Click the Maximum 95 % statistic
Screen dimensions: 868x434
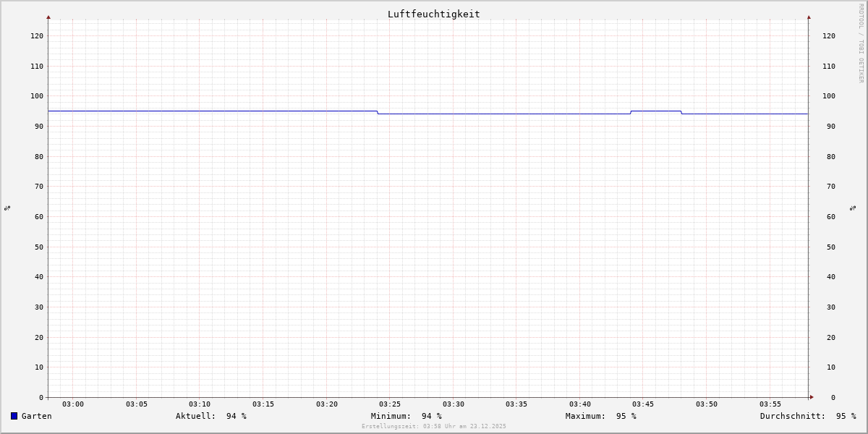tap(601, 416)
